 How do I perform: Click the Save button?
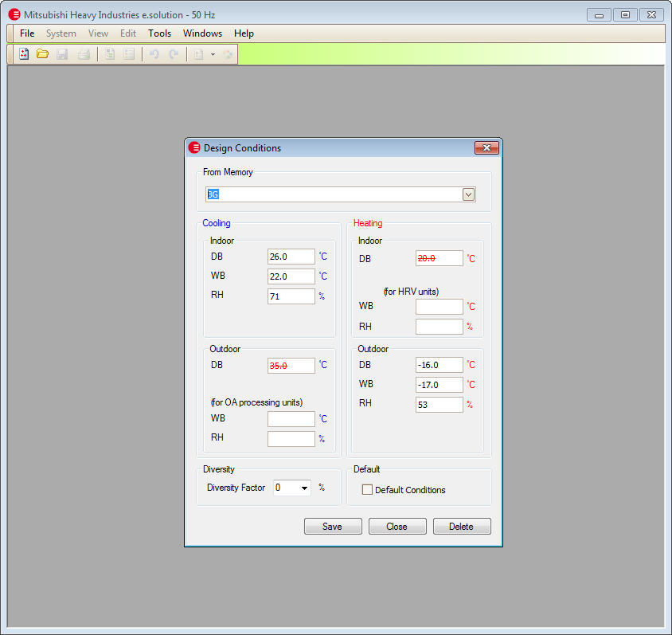click(x=333, y=526)
